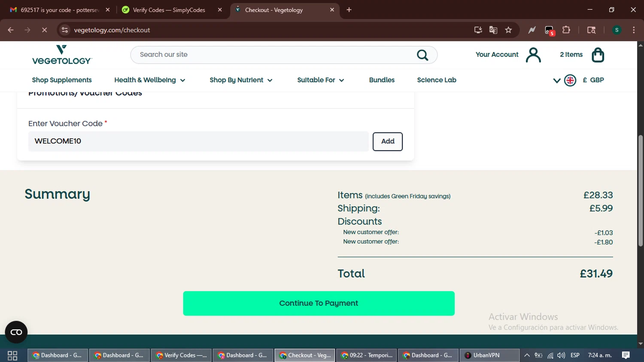644x362 pixels.
Task: Click the -£1.03 discount value
Action: point(604,233)
